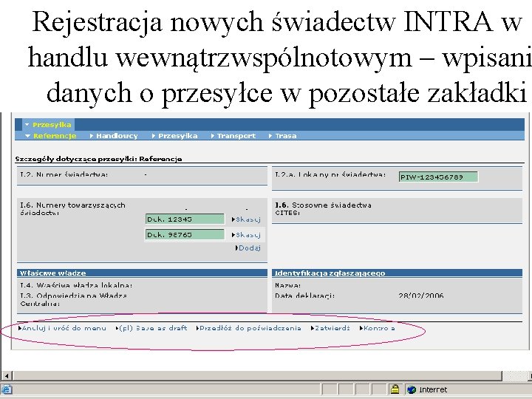Viewport: 532px width, 399px height.
Task: Click the collapse arrow beside the top Przesyłka tab
Action: click(27, 125)
